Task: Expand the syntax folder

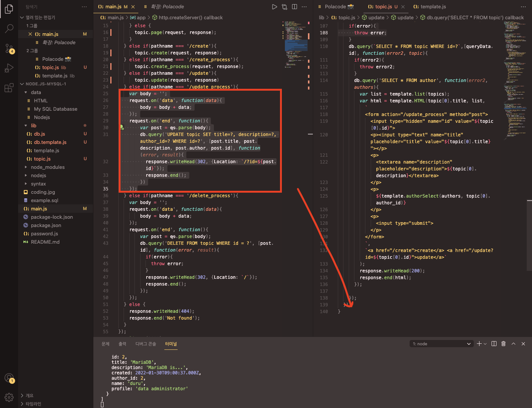Action: pyautogui.click(x=26, y=184)
